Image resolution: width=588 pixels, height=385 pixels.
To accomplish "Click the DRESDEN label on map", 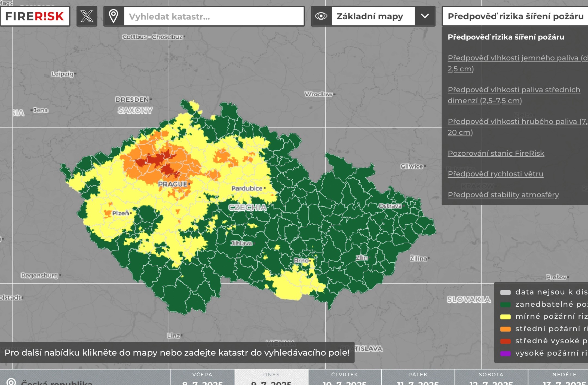I will 132,99.
